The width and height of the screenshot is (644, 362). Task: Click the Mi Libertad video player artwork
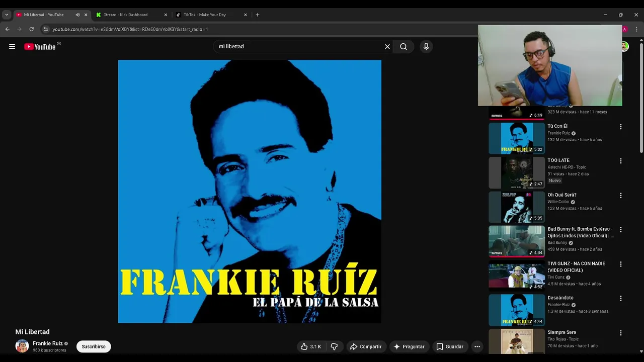[x=250, y=192]
